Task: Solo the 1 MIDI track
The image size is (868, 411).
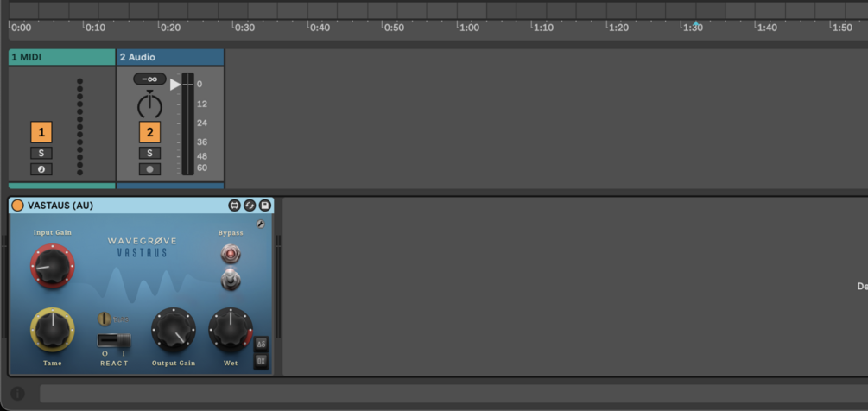Action: 41,153
